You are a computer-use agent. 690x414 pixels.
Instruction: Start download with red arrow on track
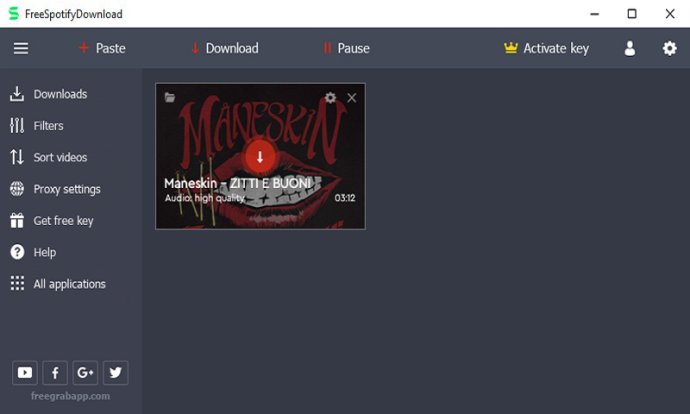pos(260,157)
